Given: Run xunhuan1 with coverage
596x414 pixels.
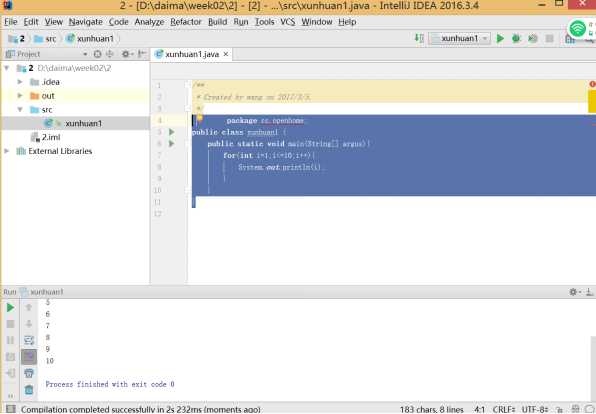Looking at the screenshot, I should (x=533, y=38).
